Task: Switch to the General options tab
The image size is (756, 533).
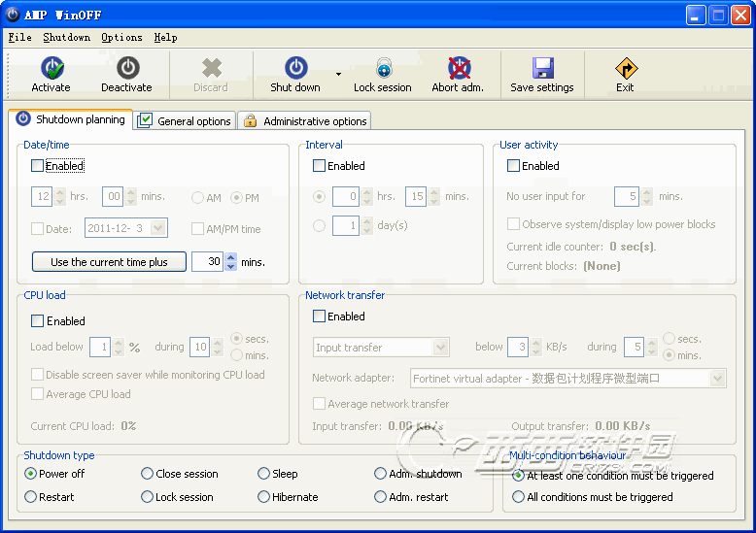Action: point(185,121)
